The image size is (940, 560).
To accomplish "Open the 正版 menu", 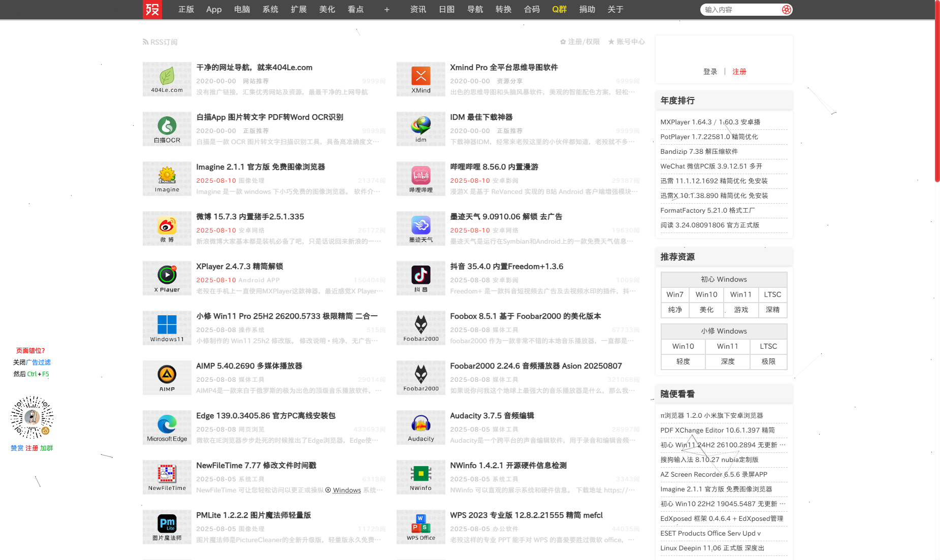I will click(x=186, y=9).
